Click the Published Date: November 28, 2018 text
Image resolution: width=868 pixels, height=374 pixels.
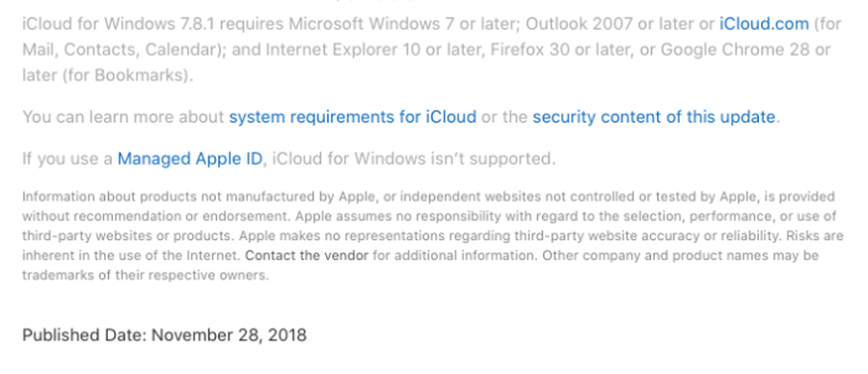click(164, 335)
